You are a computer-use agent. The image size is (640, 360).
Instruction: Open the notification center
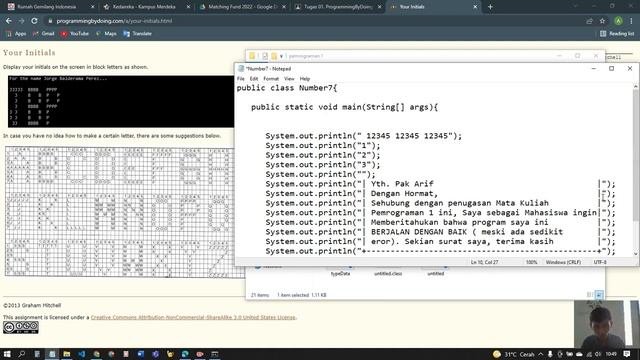627,354
